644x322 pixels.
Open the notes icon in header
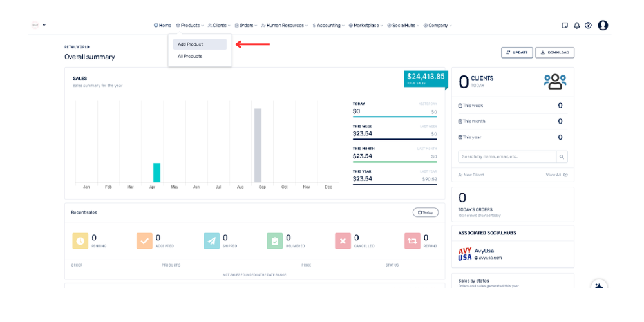pos(565,26)
